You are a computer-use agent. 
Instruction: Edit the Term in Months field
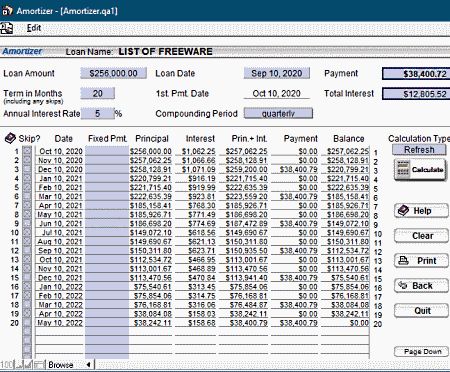point(97,93)
